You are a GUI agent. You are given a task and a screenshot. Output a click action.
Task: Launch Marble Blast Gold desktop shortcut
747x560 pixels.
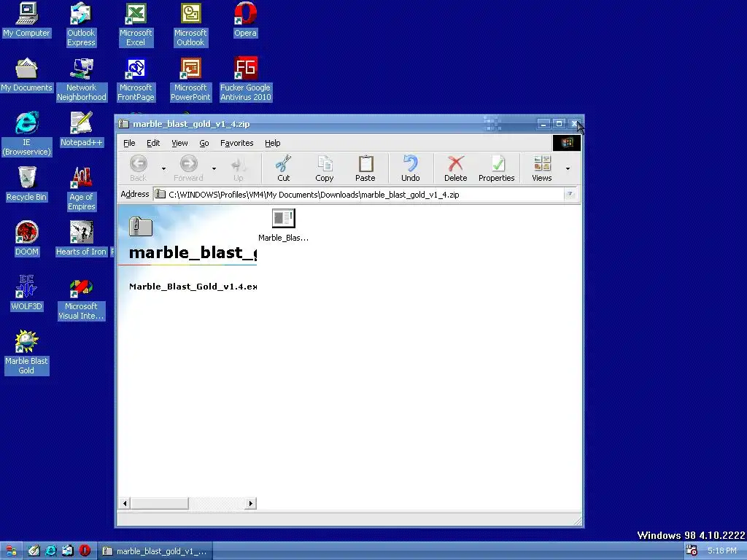26,352
